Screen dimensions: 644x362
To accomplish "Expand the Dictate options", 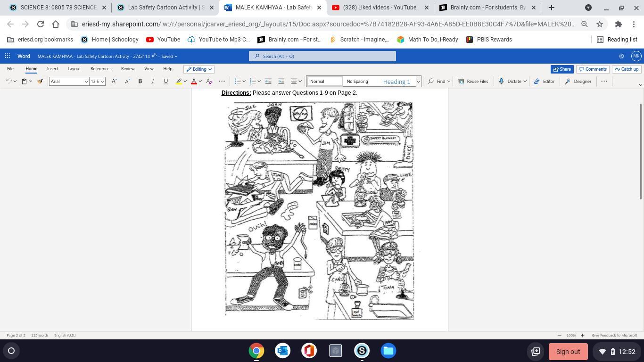I will (525, 82).
